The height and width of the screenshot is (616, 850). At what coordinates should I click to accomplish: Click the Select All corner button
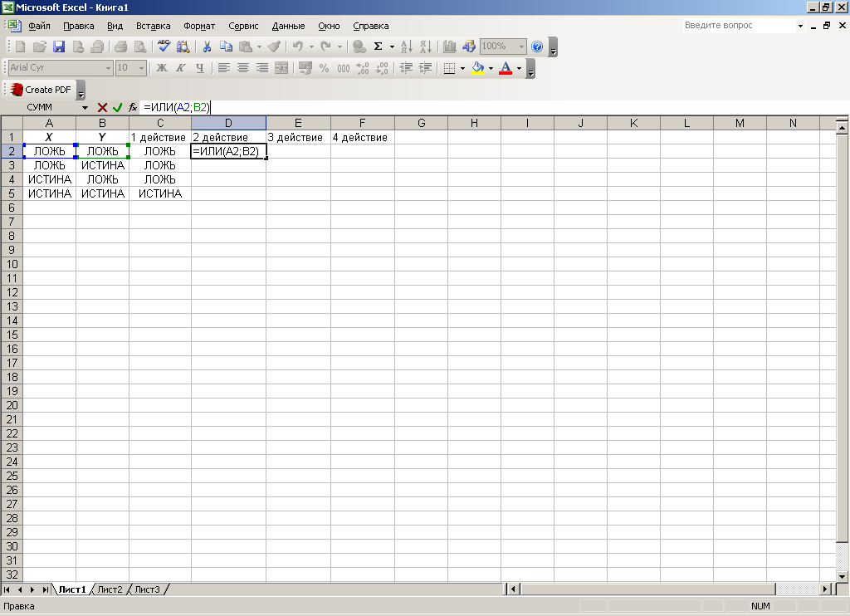pyautogui.click(x=12, y=123)
